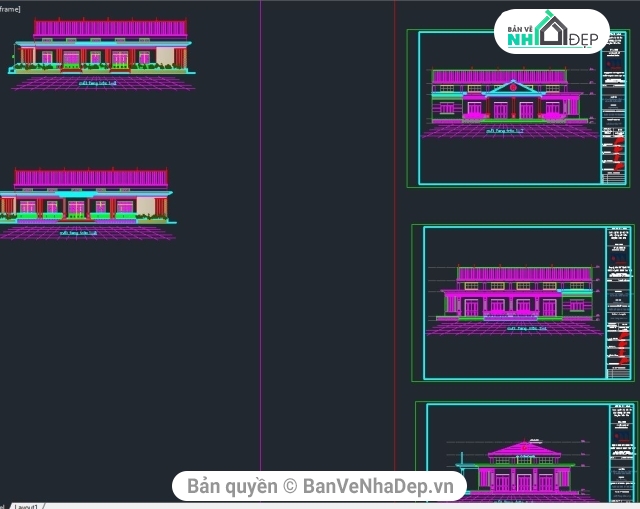
Task: Select the title block of the bottom-right sheet
Action: click(x=622, y=453)
